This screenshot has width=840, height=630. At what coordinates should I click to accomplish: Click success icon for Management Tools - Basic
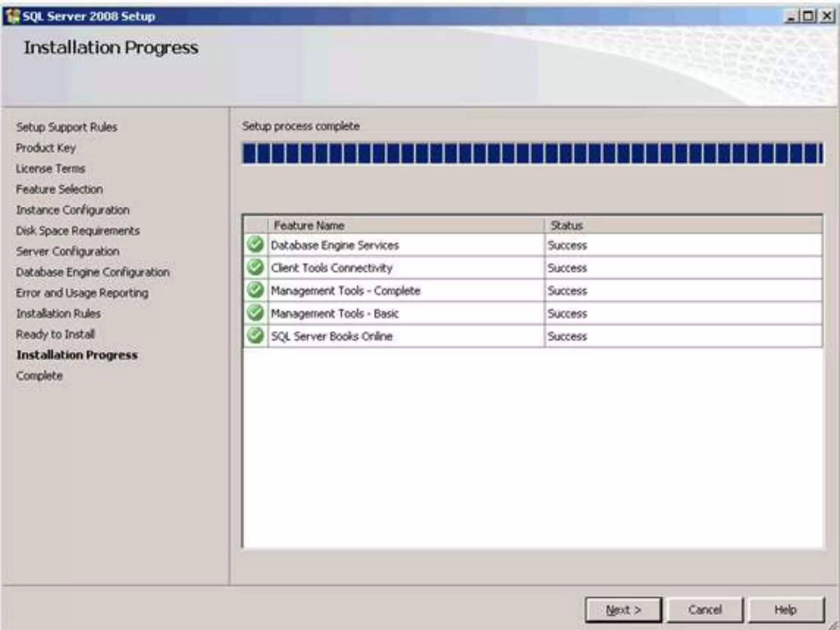(255, 313)
